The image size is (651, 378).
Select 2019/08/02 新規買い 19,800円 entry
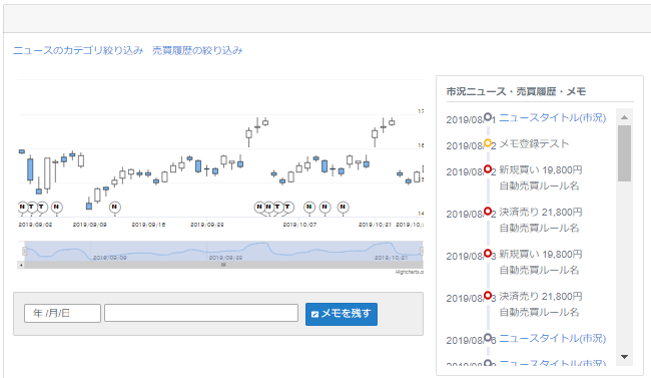pos(541,170)
